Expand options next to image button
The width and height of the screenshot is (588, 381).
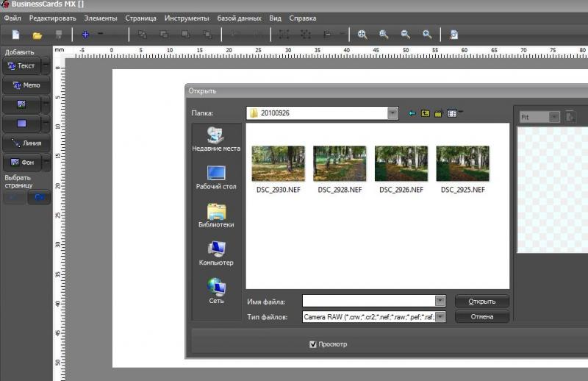pyautogui.click(x=46, y=104)
